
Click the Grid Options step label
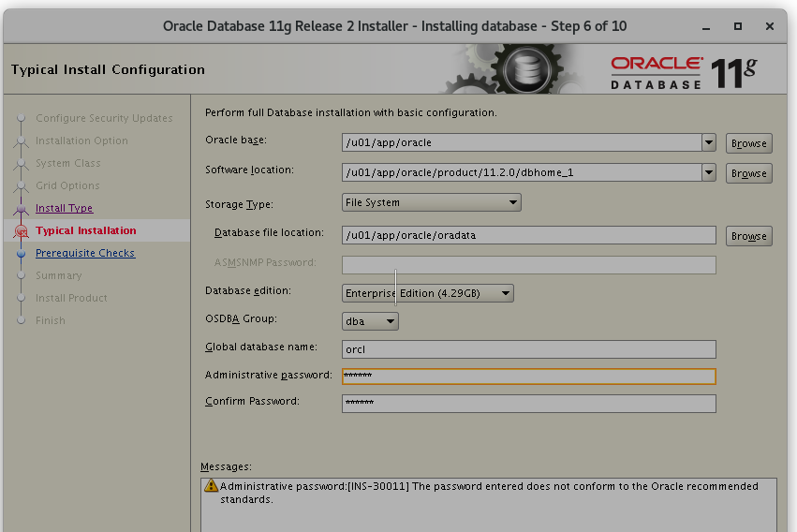(x=67, y=185)
